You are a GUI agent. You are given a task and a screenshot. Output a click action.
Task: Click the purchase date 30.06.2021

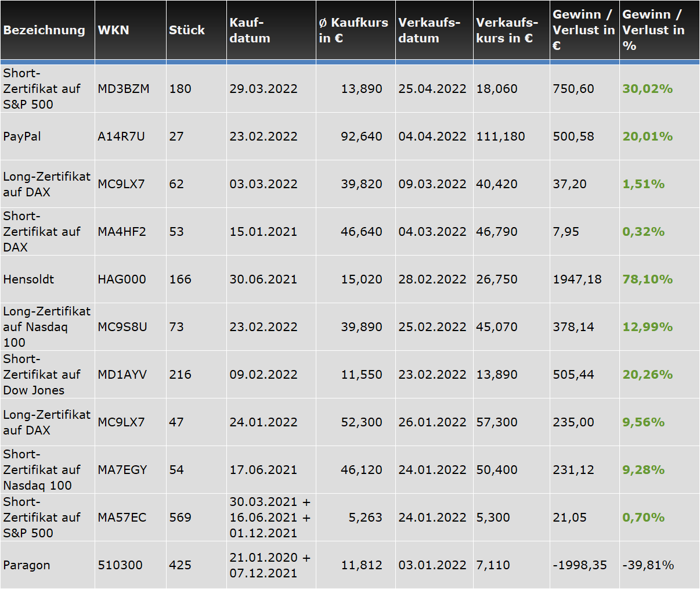click(263, 279)
